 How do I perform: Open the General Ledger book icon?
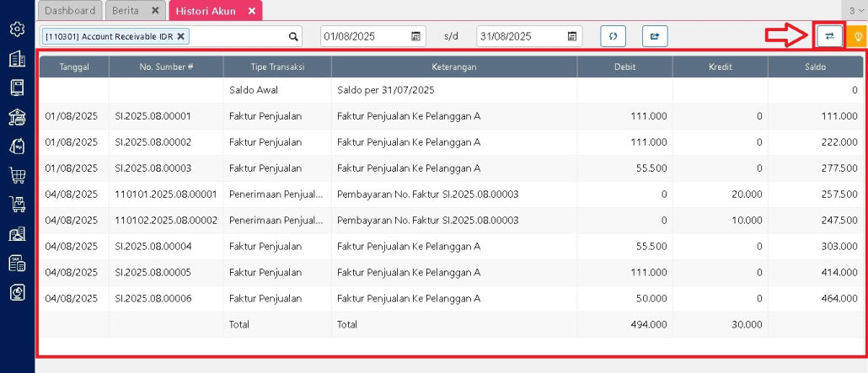coord(16,88)
